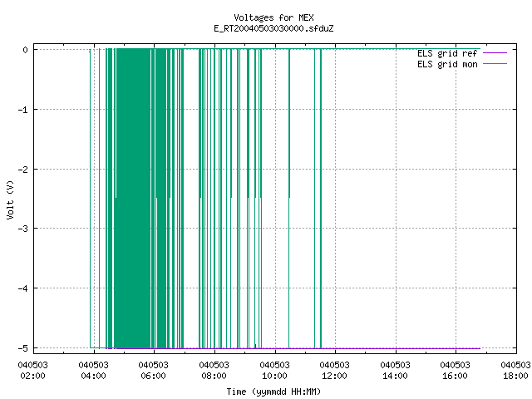Click the x-axis tick label 02:00

pos(33,376)
